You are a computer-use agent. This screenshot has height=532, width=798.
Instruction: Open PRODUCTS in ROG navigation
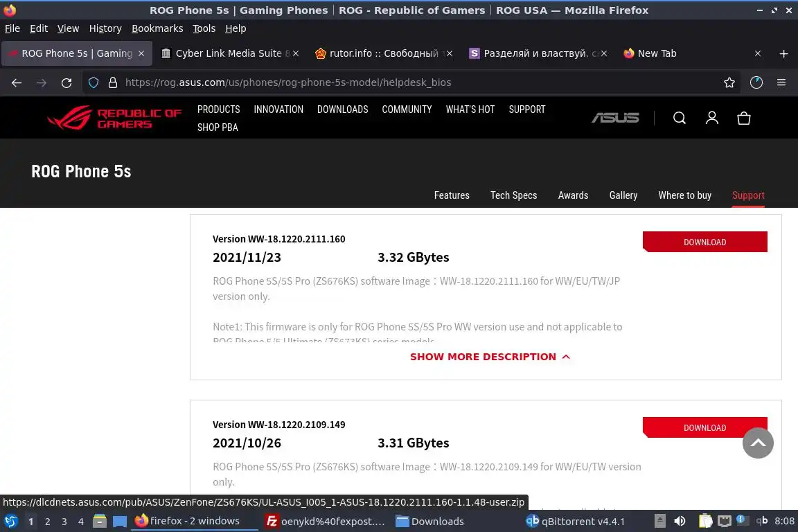pyautogui.click(x=219, y=109)
